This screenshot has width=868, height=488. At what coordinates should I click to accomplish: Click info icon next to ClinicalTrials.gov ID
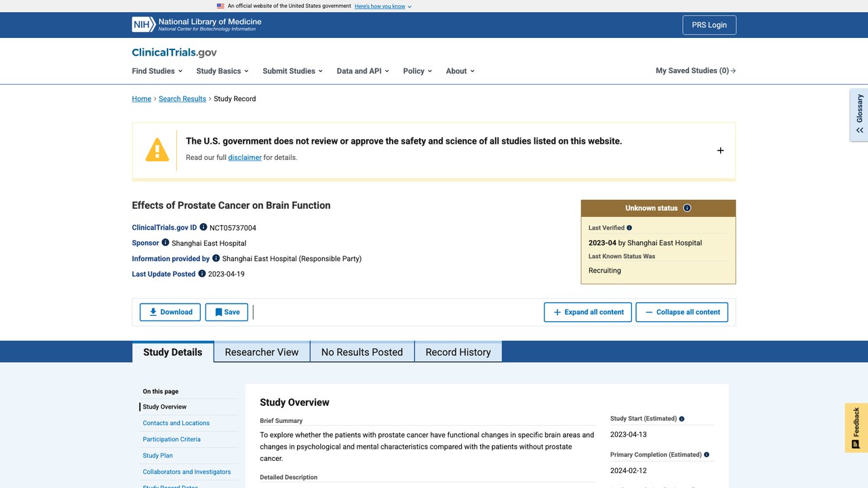coord(203,227)
